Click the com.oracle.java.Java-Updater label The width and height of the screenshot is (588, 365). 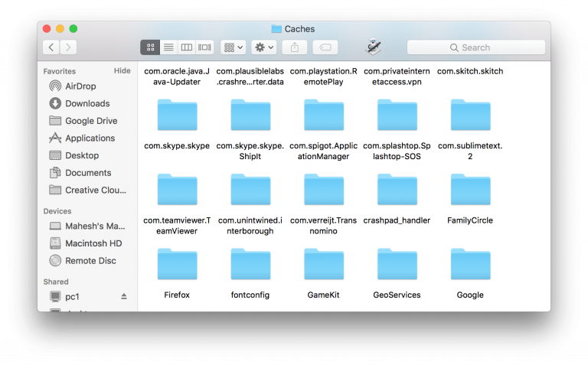[x=177, y=77]
